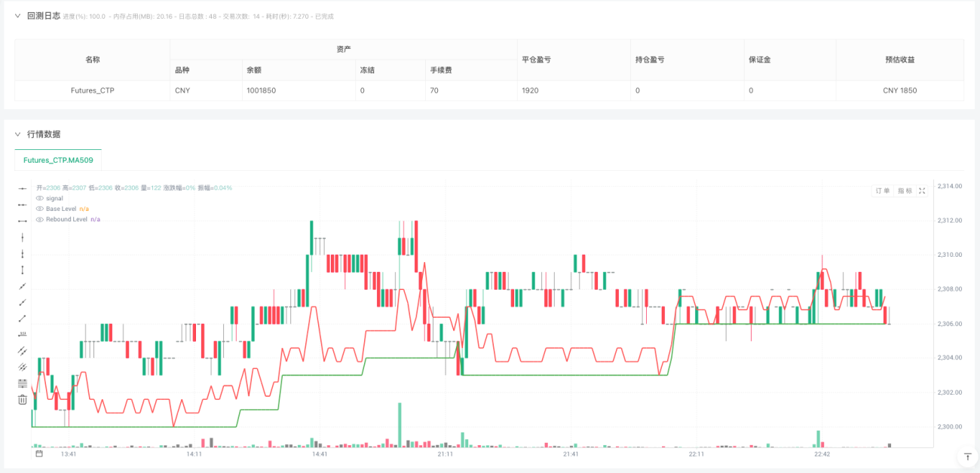
Task: Switch to the Futures_CTP.MA509 tab
Action: tap(57, 160)
